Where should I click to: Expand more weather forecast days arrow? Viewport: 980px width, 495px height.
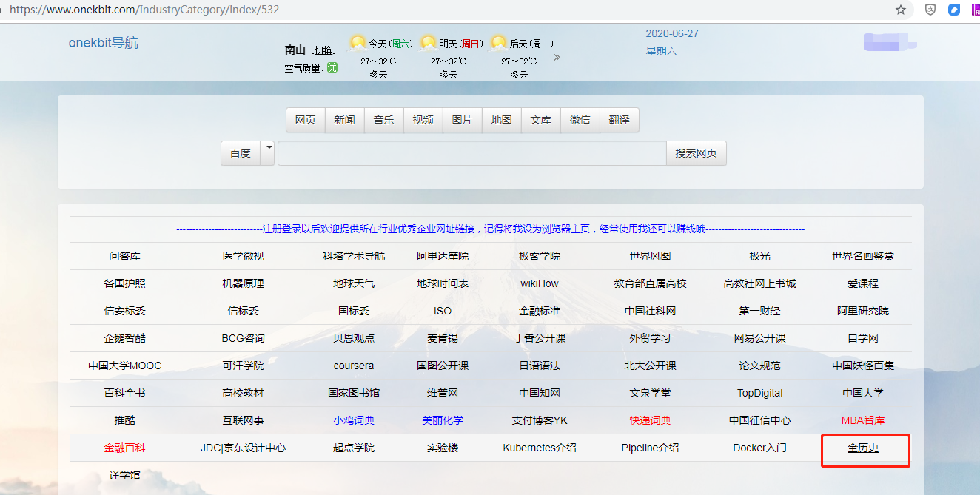(557, 58)
